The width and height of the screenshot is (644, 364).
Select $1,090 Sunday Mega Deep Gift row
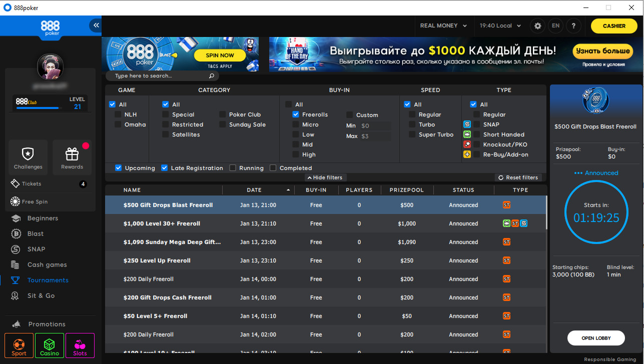326,242
